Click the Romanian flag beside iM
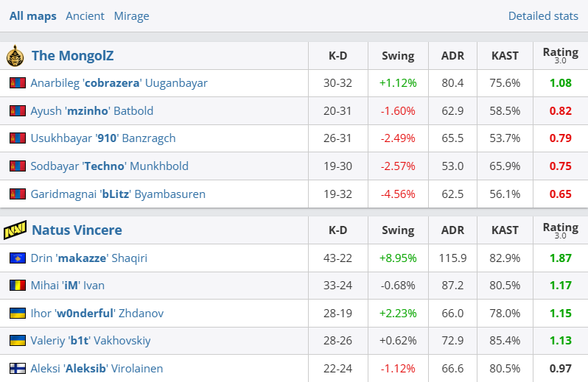 click(x=17, y=286)
